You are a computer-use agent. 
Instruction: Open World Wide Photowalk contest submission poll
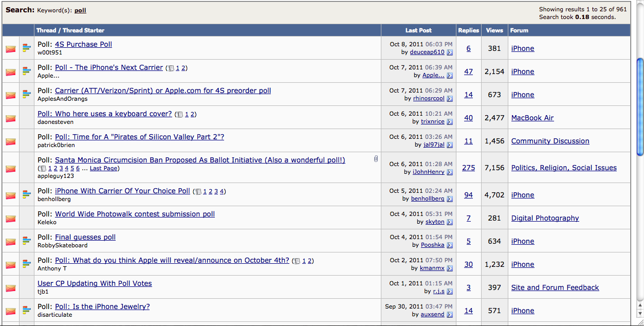135,214
